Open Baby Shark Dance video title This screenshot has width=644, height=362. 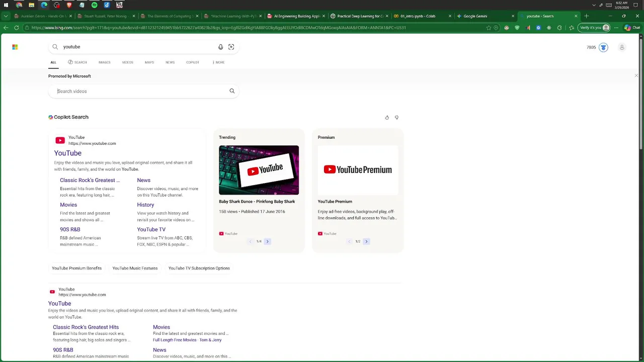click(257, 201)
